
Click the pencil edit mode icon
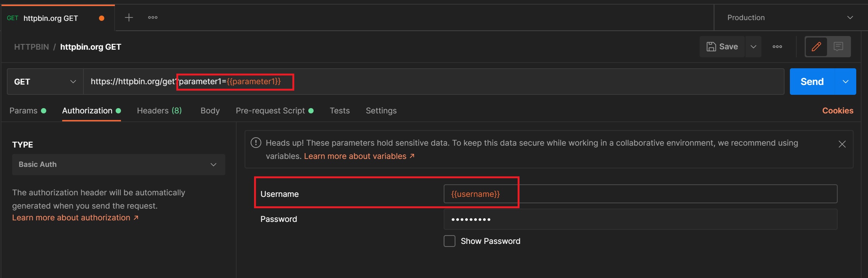tap(816, 47)
